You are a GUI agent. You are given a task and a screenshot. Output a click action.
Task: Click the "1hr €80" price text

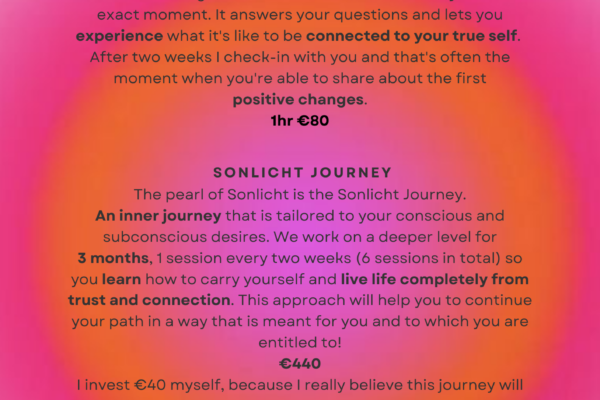coord(301,121)
